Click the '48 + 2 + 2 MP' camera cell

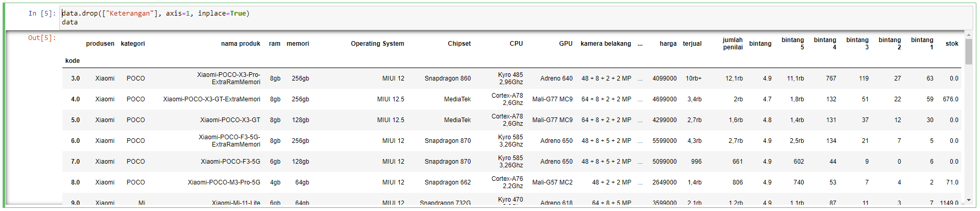(x=611, y=182)
